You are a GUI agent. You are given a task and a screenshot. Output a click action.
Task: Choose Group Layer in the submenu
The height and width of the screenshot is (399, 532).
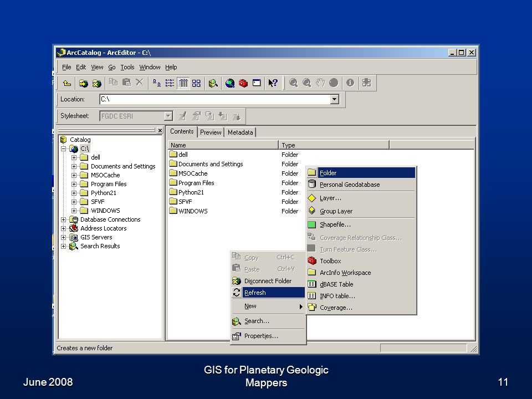coord(361,211)
